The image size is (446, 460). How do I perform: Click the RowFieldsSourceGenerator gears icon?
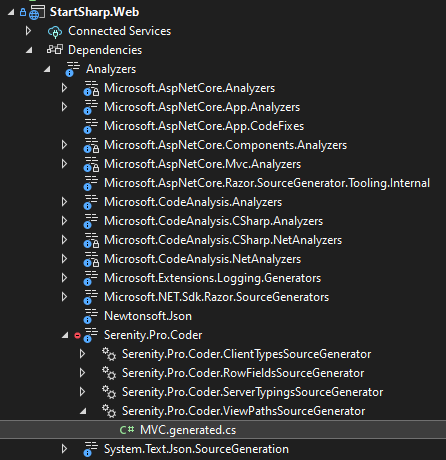point(109,373)
